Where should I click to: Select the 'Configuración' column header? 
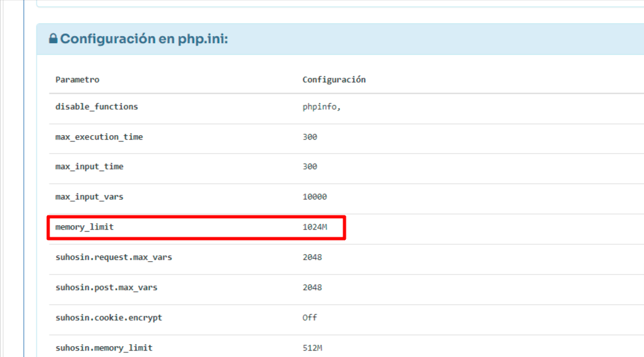coord(334,80)
